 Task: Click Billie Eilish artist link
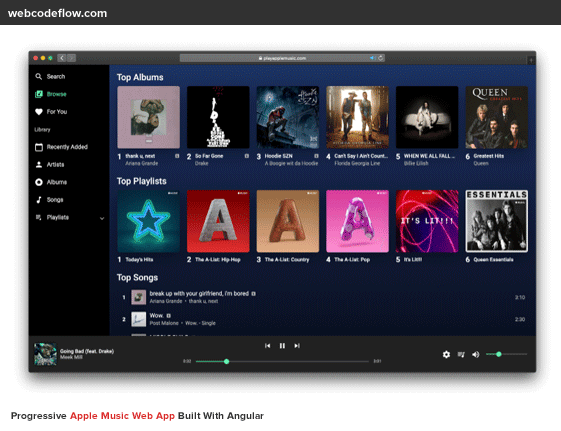pyautogui.click(x=416, y=163)
